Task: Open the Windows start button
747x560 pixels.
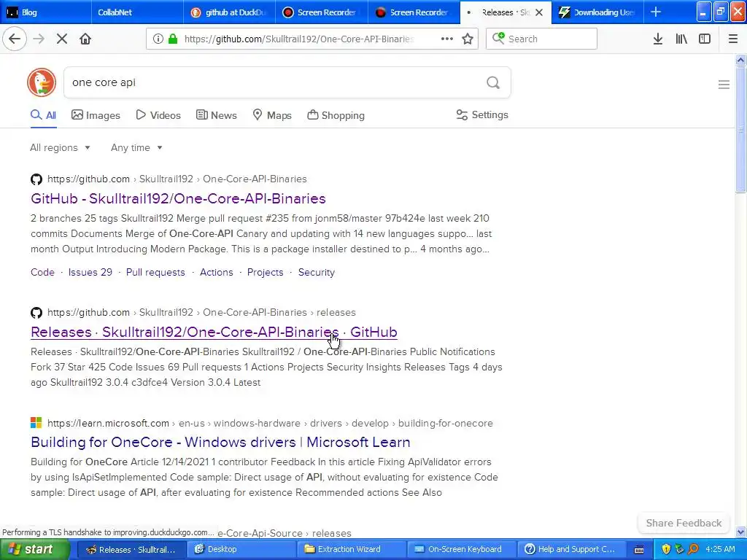Action: point(35,549)
